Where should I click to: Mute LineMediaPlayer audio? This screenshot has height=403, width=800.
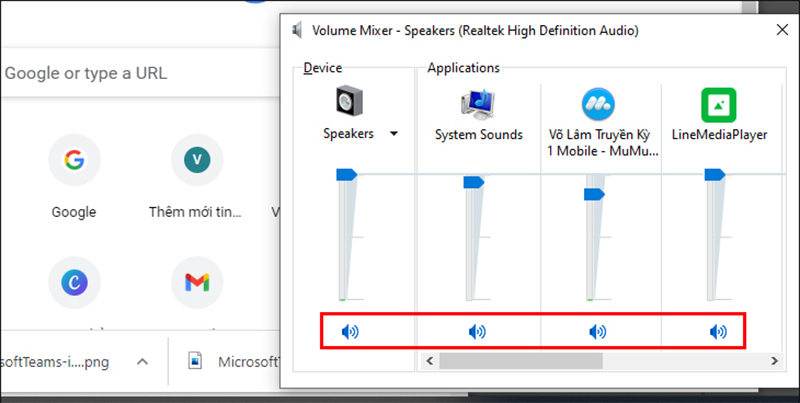718,331
